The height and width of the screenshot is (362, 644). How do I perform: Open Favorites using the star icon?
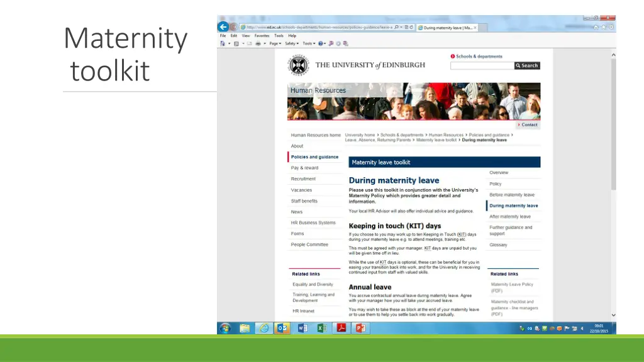[x=603, y=27]
